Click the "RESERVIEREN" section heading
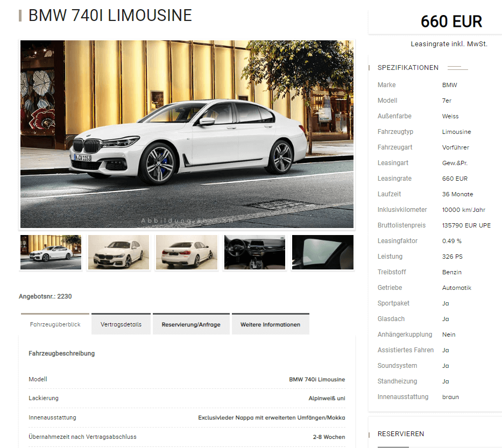Image resolution: width=502 pixels, height=448 pixels. (400, 434)
